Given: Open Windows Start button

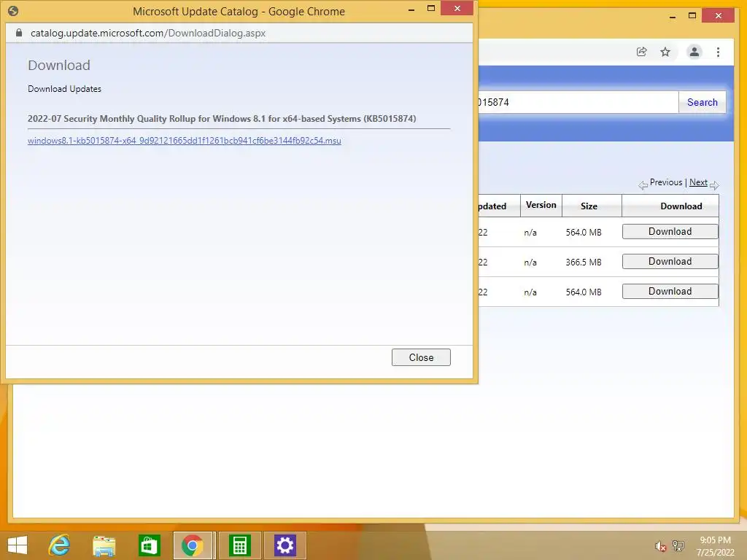Looking at the screenshot, I should pyautogui.click(x=18, y=545).
